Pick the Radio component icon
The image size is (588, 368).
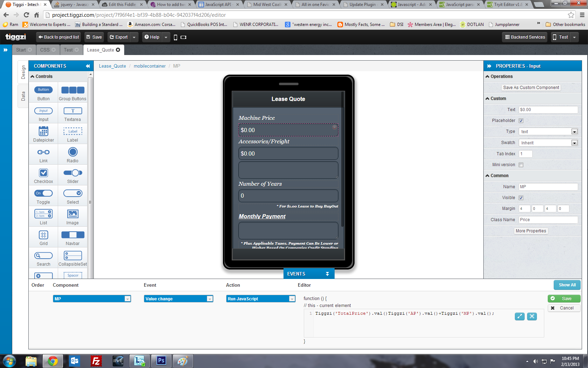click(72, 152)
